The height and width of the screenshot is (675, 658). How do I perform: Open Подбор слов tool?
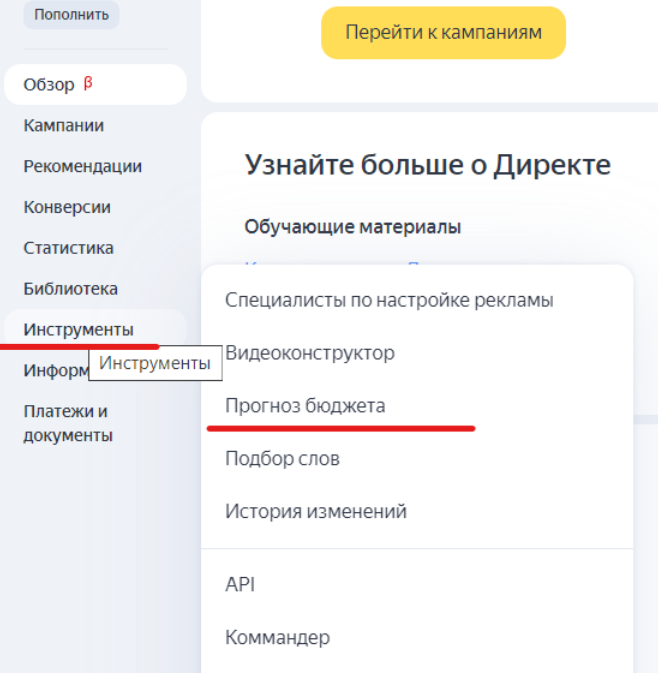click(282, 459)
